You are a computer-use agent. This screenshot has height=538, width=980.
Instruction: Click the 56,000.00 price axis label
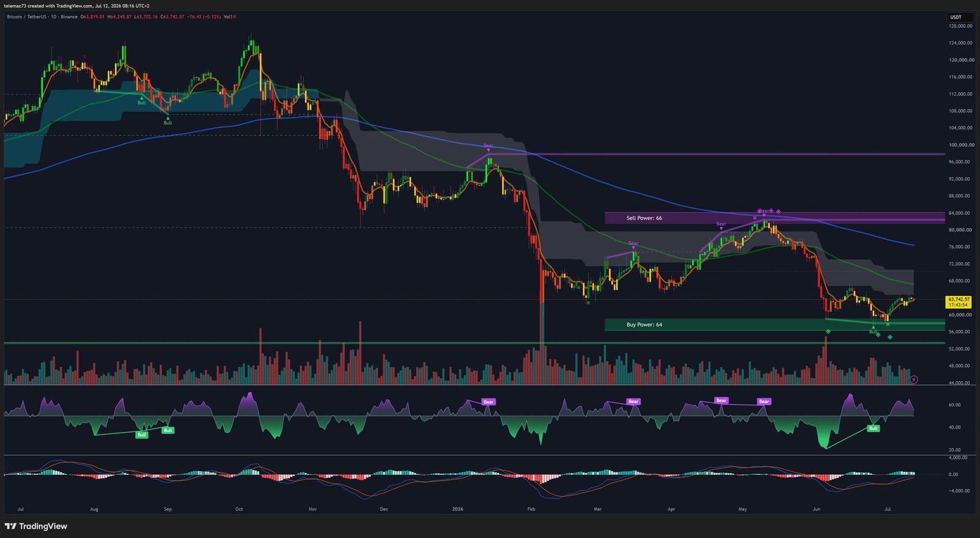click(960, 332)
